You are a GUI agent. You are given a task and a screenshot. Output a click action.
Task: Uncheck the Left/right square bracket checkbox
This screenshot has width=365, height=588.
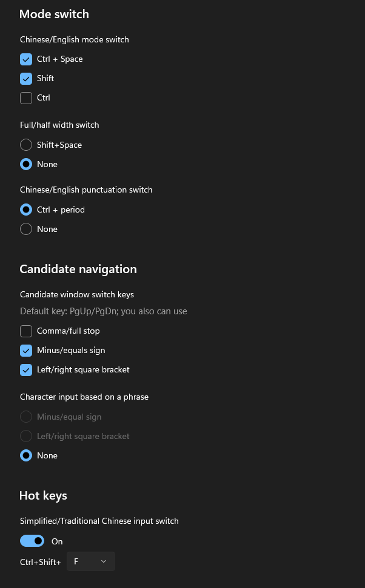[25, 369]
